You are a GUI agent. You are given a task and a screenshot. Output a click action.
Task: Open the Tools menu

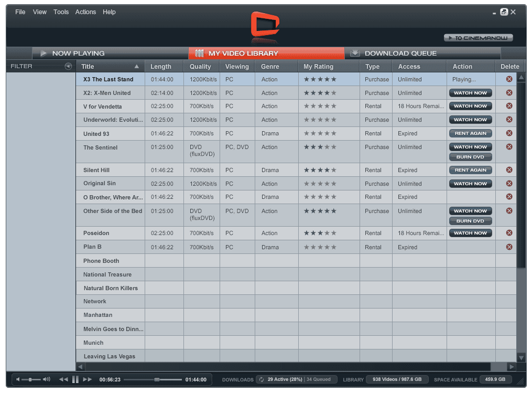61,12
